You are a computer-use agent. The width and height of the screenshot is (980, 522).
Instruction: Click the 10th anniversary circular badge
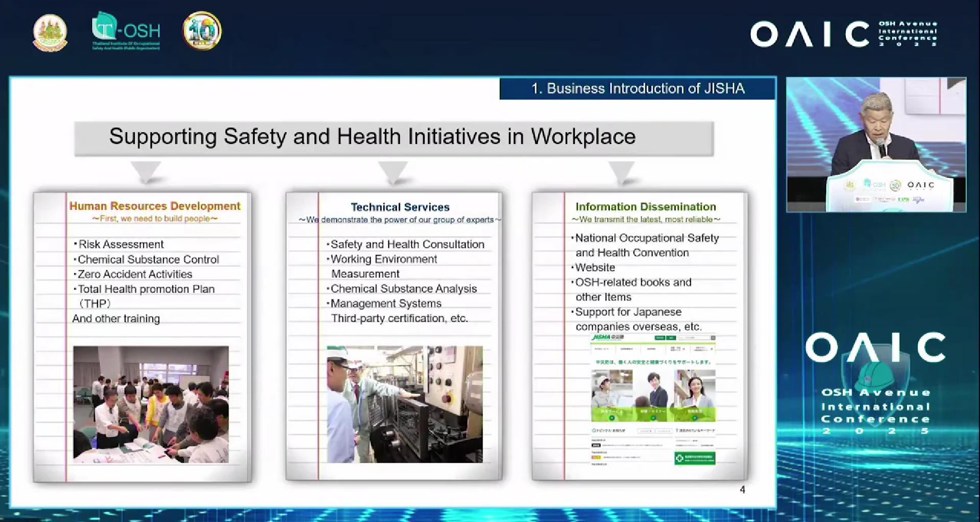click(x=202, y=31)
